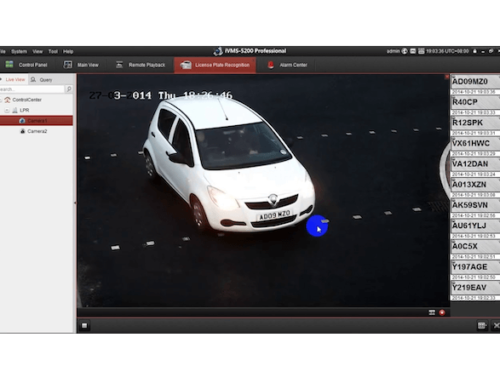
Task: Select plate entry R40CP
Action: click(x=475, y=102)
